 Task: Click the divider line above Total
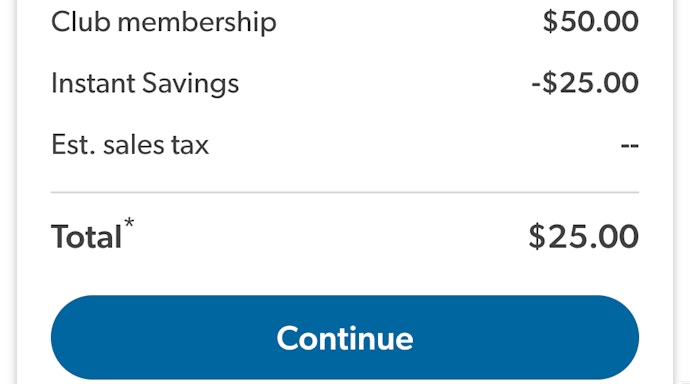coord(345,192)
